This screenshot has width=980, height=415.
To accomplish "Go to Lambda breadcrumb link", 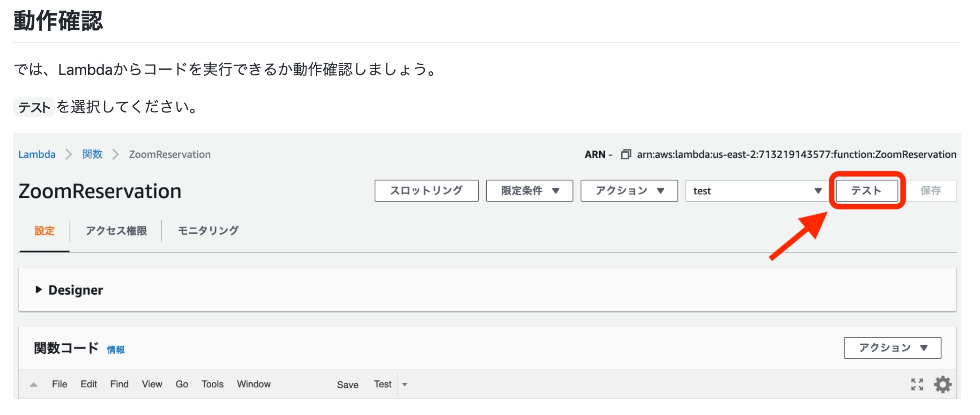I will click(37, 155).
